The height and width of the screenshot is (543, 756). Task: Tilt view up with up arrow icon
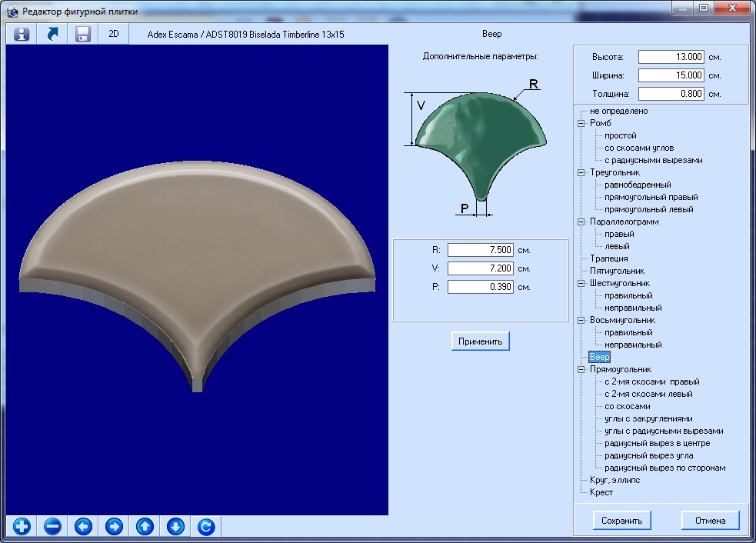(x=145, y=527)
